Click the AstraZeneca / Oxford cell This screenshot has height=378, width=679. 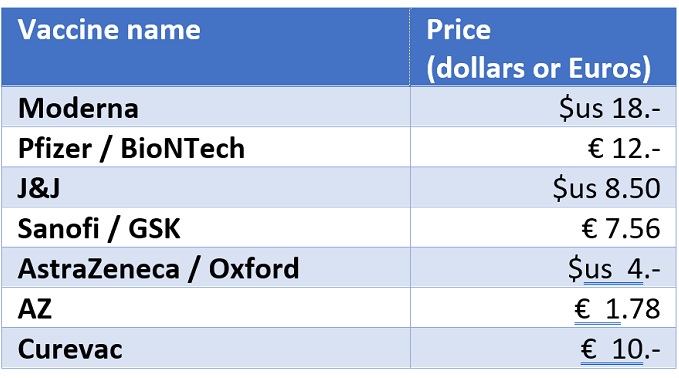(206, 268)
